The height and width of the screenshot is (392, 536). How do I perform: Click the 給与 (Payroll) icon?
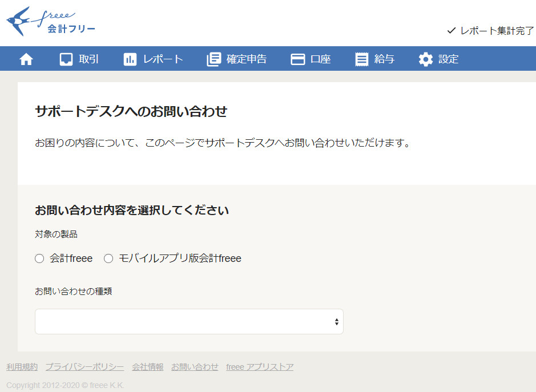[361, 58]
